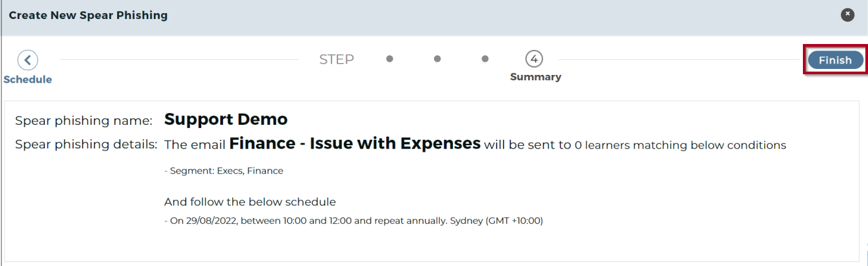868x266 pixels.
Task: Click the STEP text label
Action: [337, 60]
